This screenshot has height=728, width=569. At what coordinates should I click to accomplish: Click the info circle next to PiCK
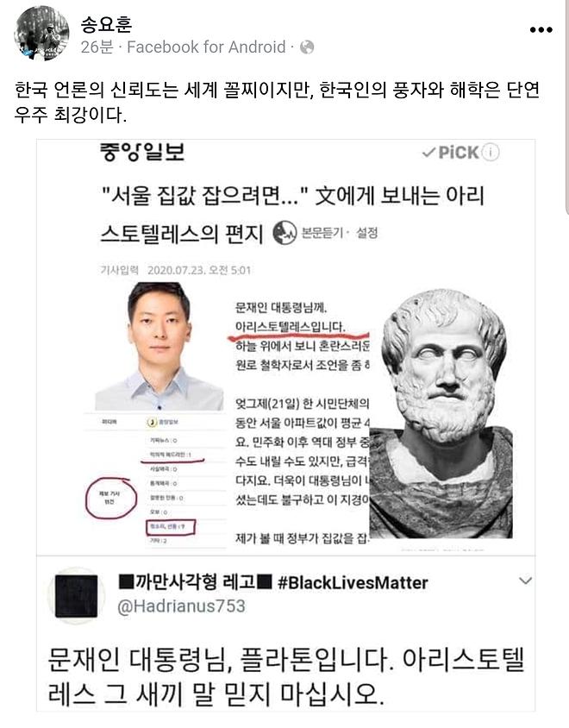tap(490, 153)
